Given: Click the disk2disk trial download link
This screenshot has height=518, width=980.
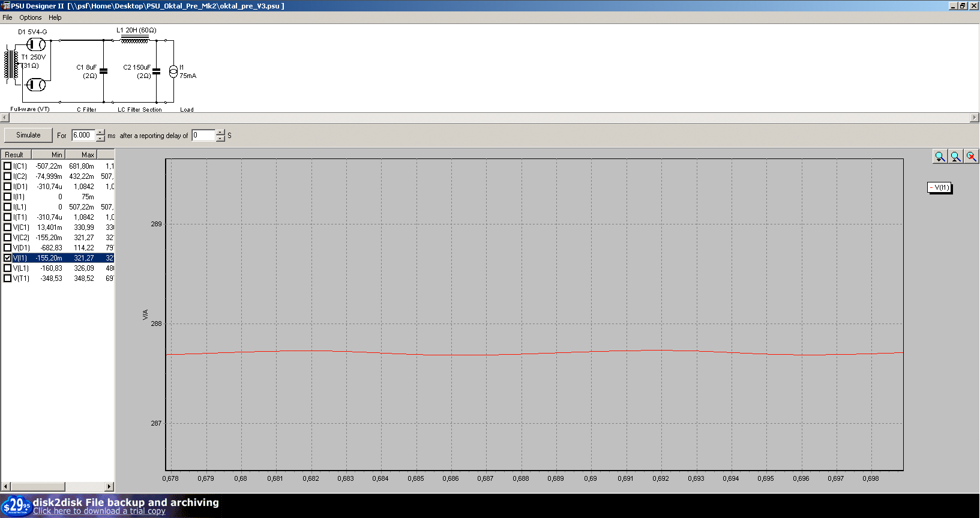Looking at the screenshot, I should click(x=99, y=511).
